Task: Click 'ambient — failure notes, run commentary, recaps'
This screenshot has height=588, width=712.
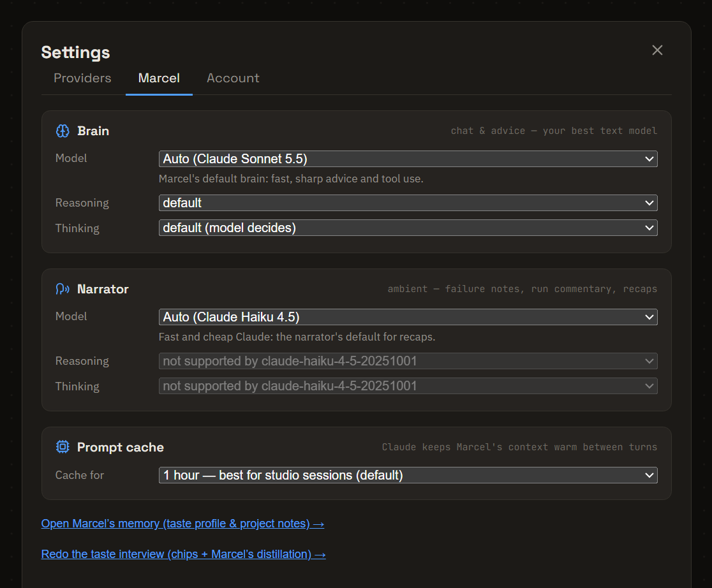Action: tap(522, 289)
